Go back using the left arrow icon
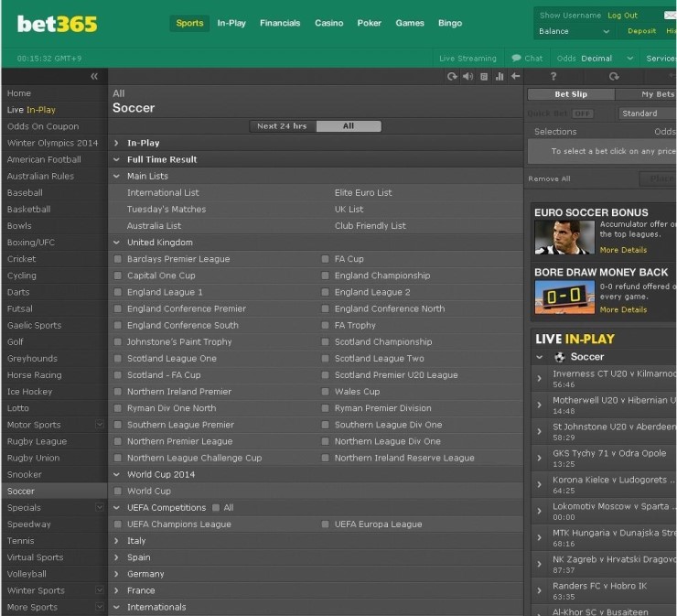Screen dimensions: 677x616 click(515, 76)
